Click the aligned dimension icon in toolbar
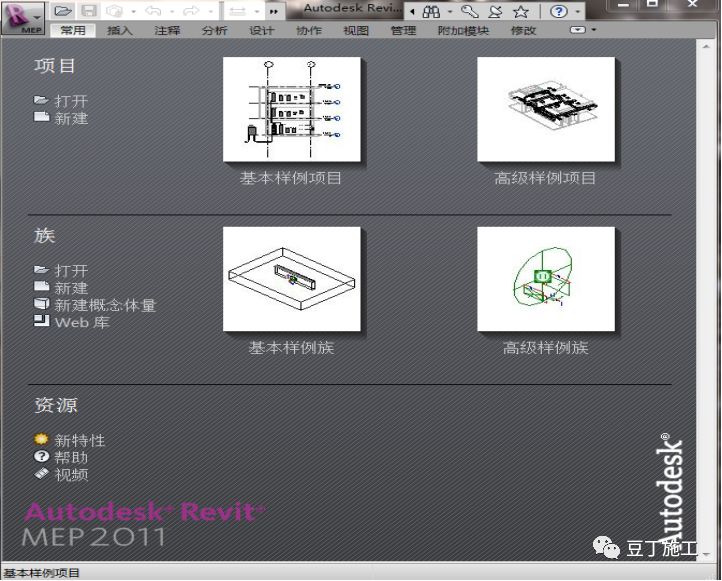 click(x=238, y=11)
